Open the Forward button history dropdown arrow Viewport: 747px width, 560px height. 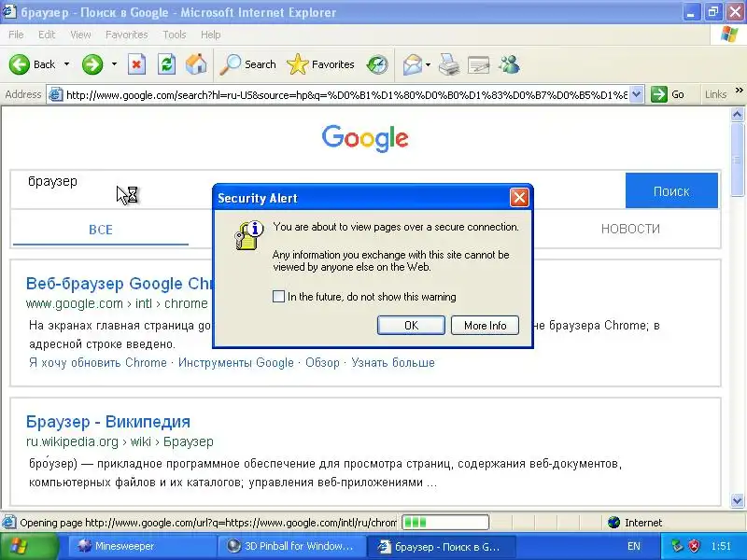point(114,64)
